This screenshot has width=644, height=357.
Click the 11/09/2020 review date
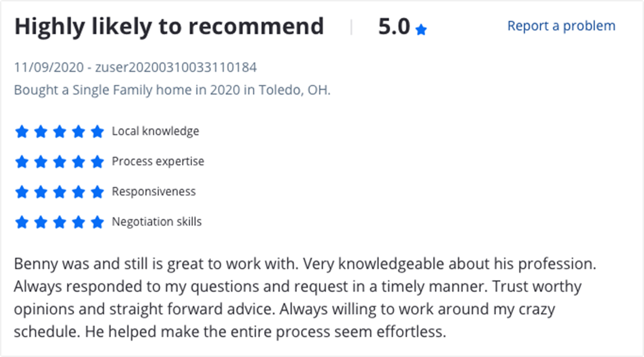[x=49, y=67]
